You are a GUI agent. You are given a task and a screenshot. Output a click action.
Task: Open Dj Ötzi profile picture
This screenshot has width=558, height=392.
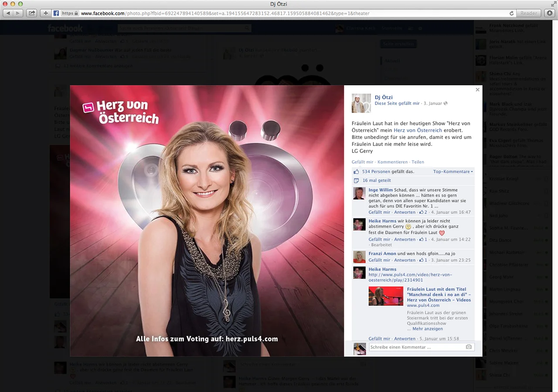click(x=361, y=103)
